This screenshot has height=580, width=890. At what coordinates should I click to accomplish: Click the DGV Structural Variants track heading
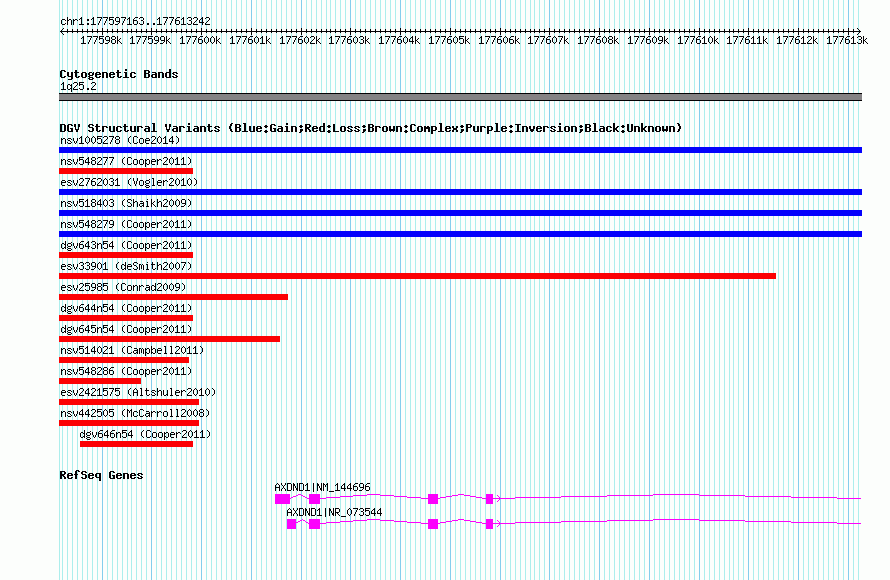370,128
